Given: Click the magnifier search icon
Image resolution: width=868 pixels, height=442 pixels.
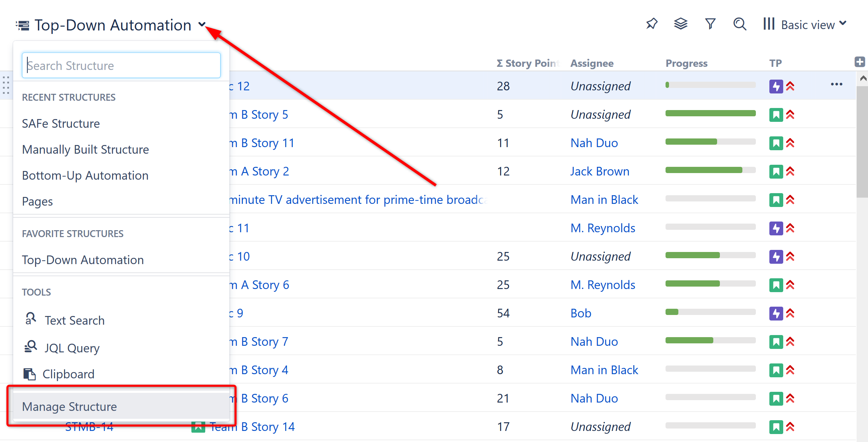Looking at the screenshot, I should coord(739,24).
